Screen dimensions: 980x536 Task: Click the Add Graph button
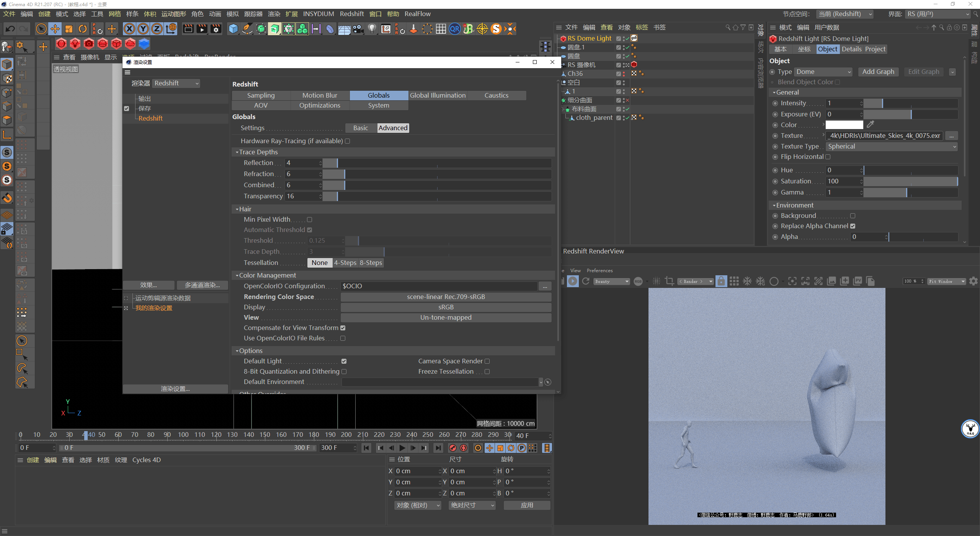coord(878,72)
